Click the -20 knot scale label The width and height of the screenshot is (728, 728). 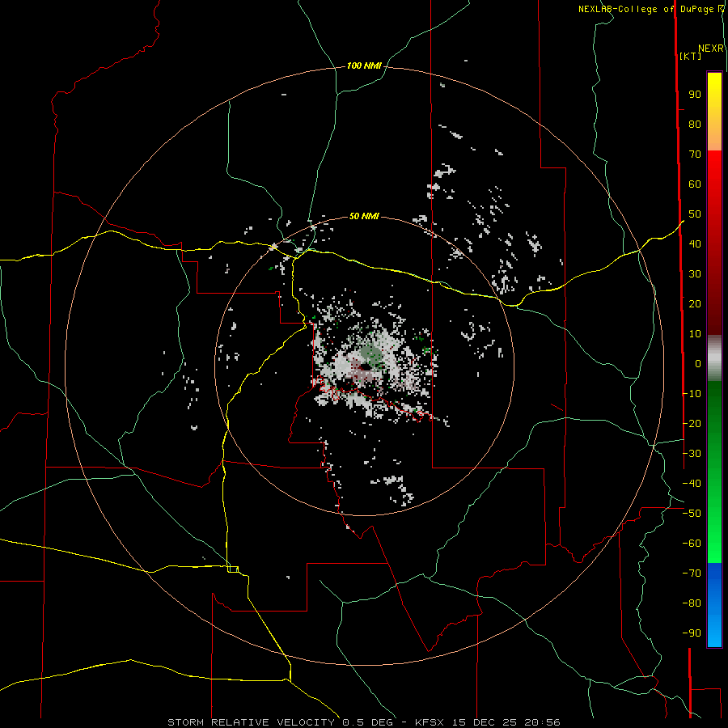[692, 423]
